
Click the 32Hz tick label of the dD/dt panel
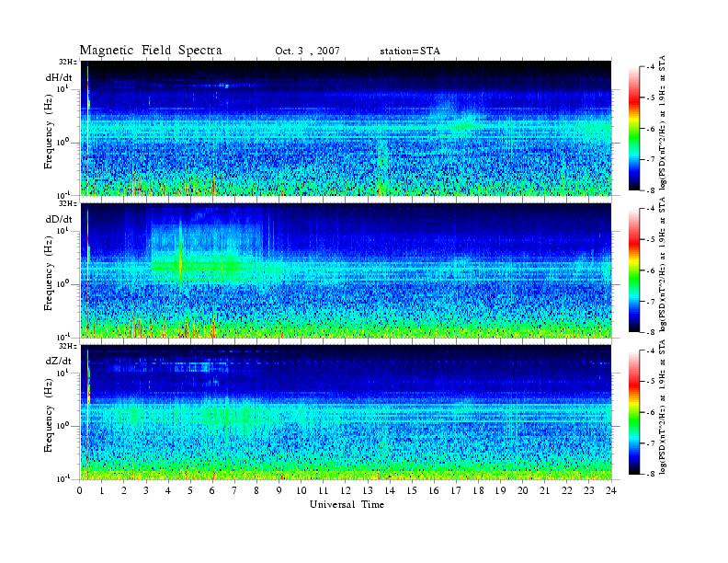pyautogui.click(x=68, y=203)
